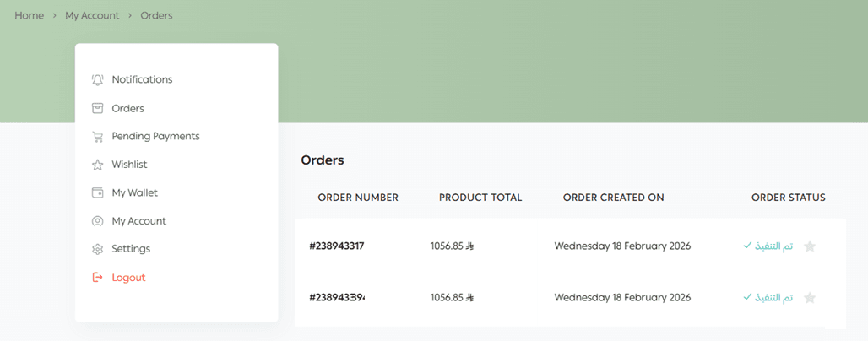Screen dimensions: 868x341
Task: Toggle the star on the second order row
Action: tap(810, 298)
